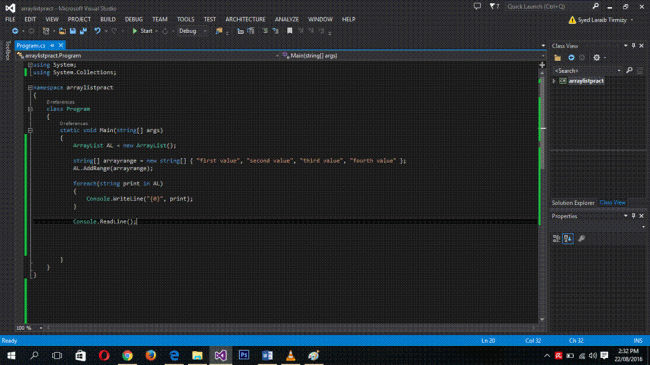This screenshot has height=365, width=650.
Task: Open the FILE menu
Action: click(x=10, y=19)
